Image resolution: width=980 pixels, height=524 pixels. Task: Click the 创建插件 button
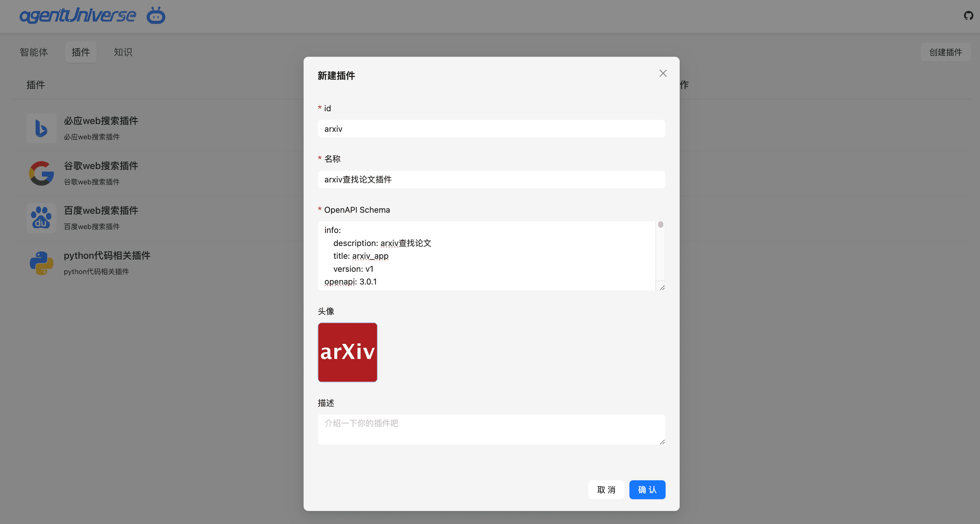(x=946, y=52)
